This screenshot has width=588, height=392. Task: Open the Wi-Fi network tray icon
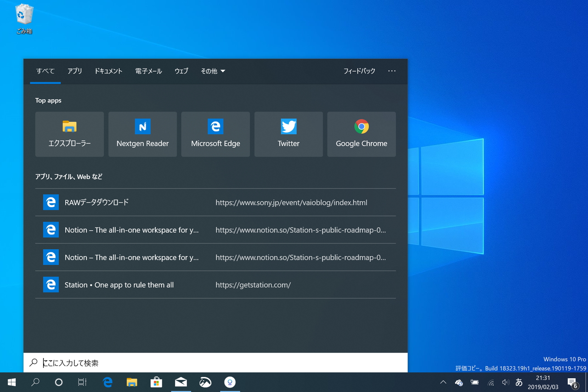pyautogui.click(x=491, y=382)
